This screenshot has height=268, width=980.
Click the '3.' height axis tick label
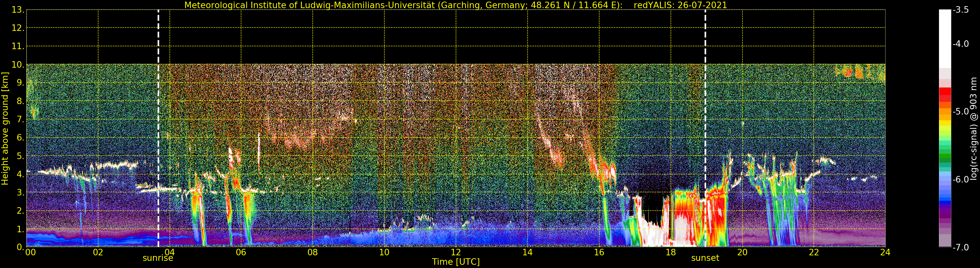click(x=21, y=192)
